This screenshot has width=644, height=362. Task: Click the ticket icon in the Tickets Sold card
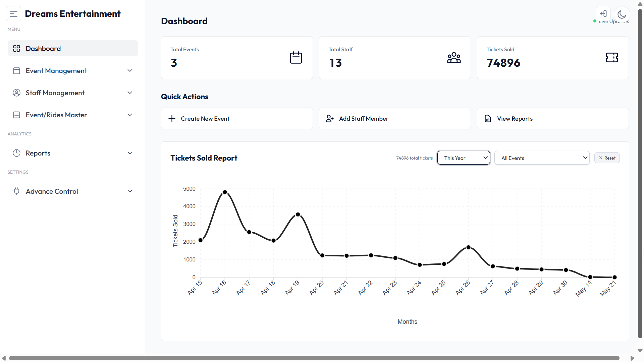[612, 58]
